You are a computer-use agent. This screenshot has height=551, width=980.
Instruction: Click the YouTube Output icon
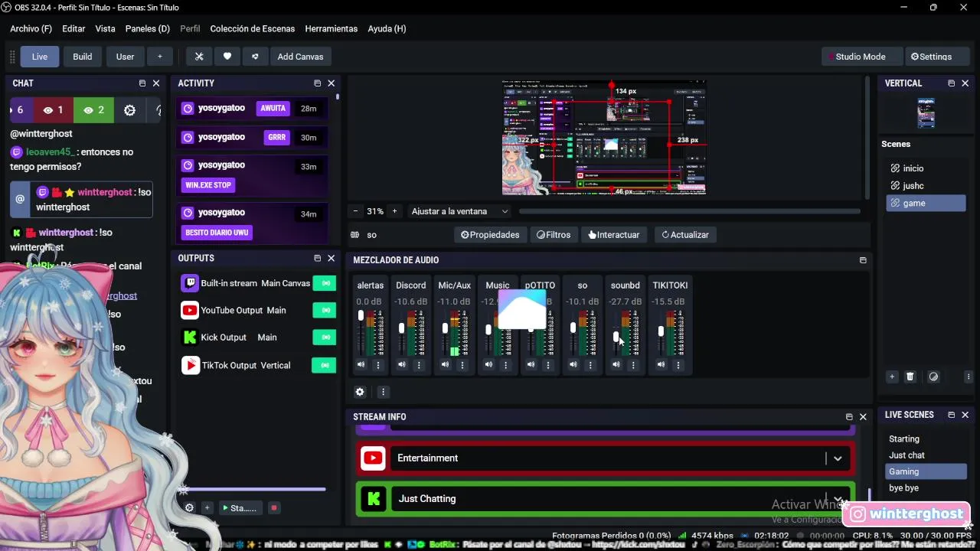pyautogui.click(x=189, y=310)
